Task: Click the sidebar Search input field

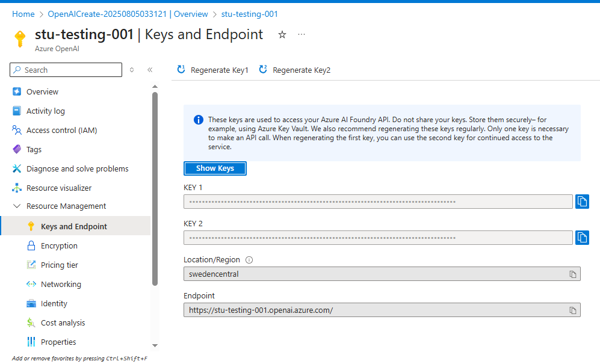Action: click(x=66, y=70)
